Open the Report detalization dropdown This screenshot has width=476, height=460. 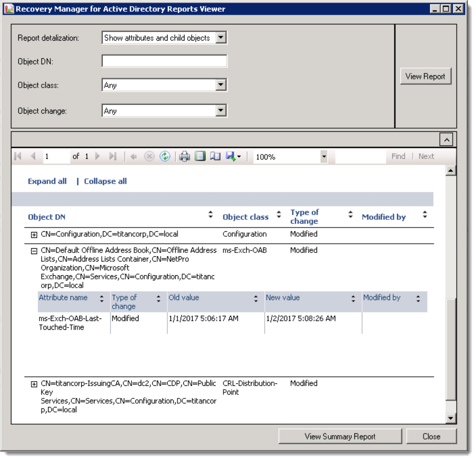click(x=221, y=38)
